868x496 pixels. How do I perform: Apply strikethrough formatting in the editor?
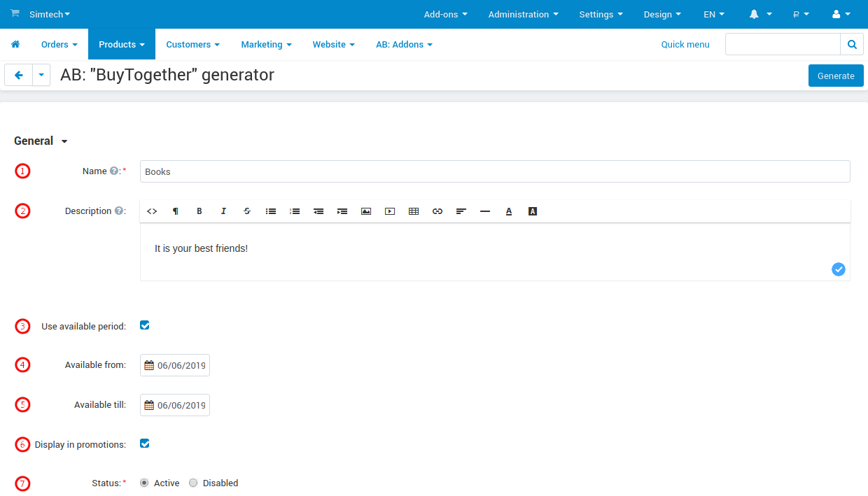coord(247,211)
